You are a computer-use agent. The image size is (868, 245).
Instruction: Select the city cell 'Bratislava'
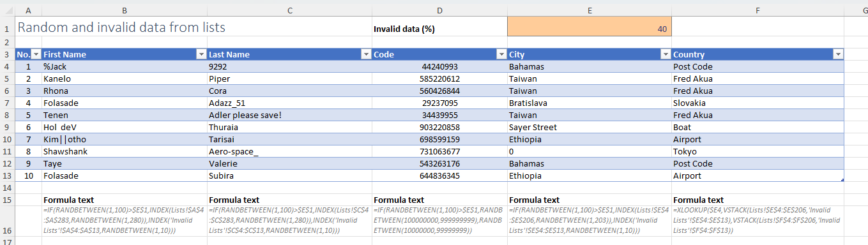tap(589, 103)
